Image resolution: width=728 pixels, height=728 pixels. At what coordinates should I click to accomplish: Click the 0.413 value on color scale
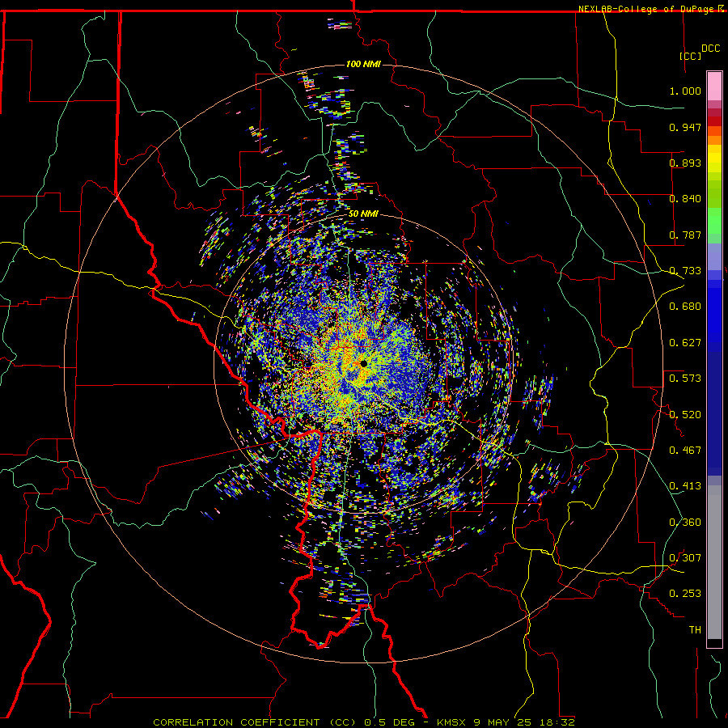click(x=685, y=486)
